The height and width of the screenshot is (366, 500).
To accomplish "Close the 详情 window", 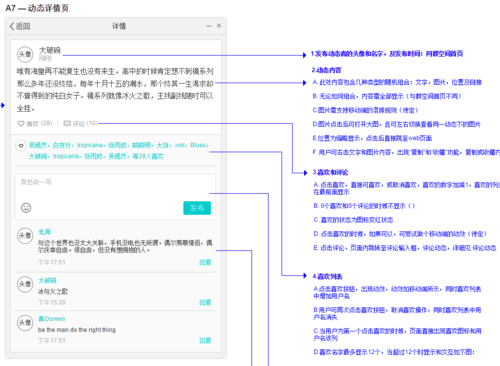I will coord(219,25).
